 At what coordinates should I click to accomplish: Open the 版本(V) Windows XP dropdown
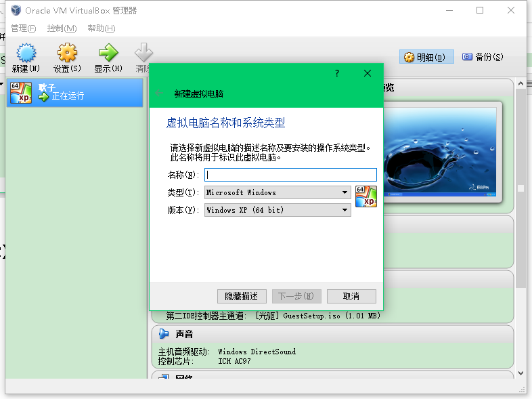click(278, 210)
